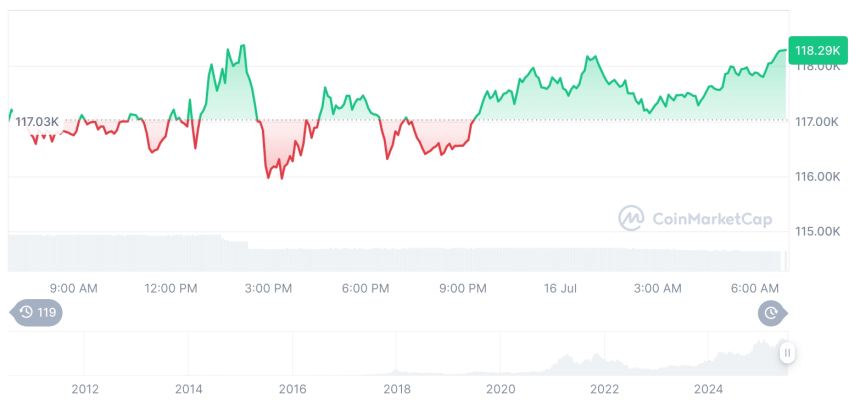Click the 117.03K opening price label
The height and width of the screenshot is (401, 860).
pyautogui.click(x=37, y=121)
